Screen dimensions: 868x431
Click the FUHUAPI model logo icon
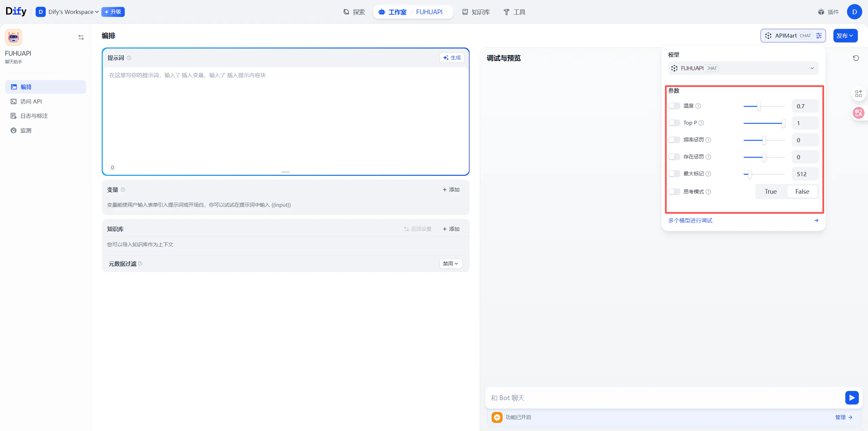point(674,68)
